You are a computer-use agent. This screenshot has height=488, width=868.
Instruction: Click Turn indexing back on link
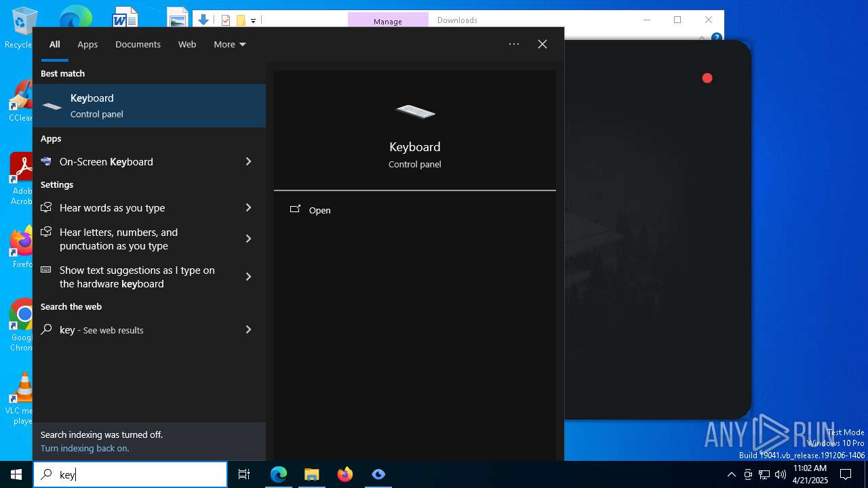tap(85, 448)
